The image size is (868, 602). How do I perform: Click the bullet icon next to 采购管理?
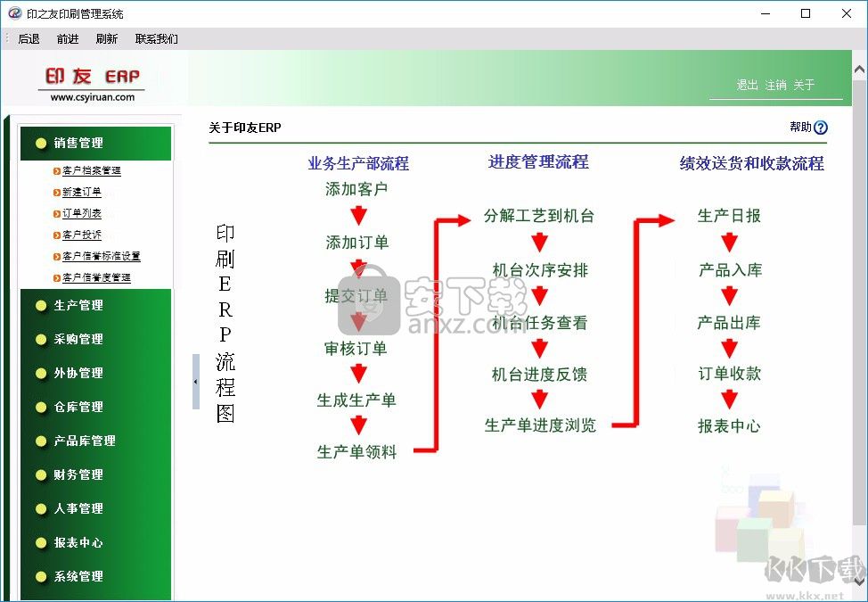click(x=42, y=339)
